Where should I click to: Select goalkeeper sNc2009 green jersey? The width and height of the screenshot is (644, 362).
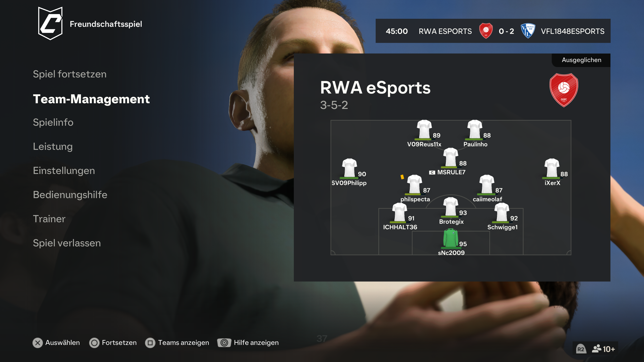[450, 238]
